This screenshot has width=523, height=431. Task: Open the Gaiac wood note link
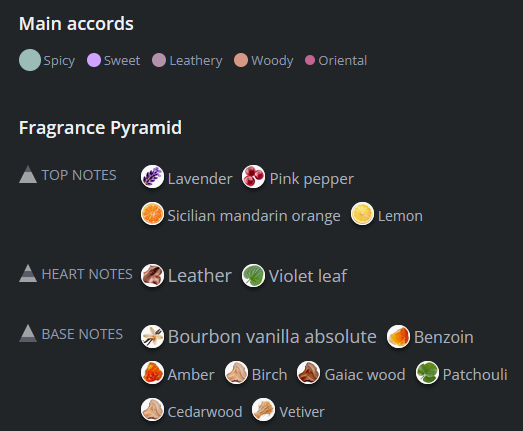click(365, 375)
